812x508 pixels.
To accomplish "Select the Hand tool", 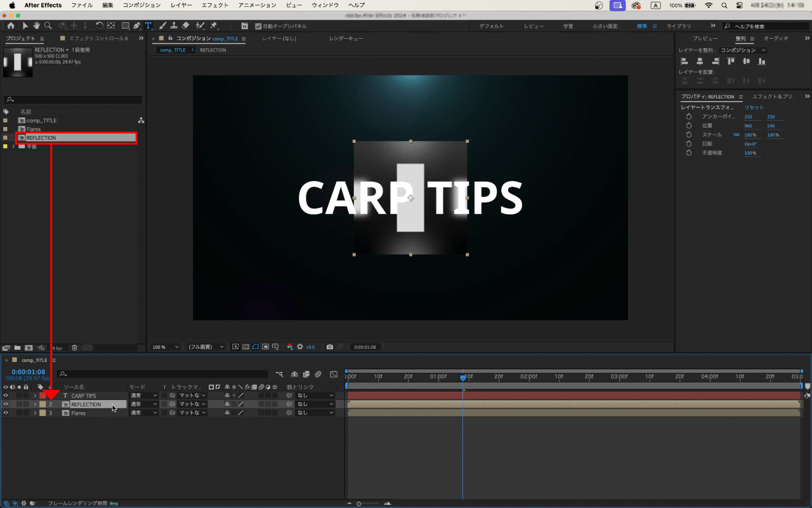I will point(37,26).
